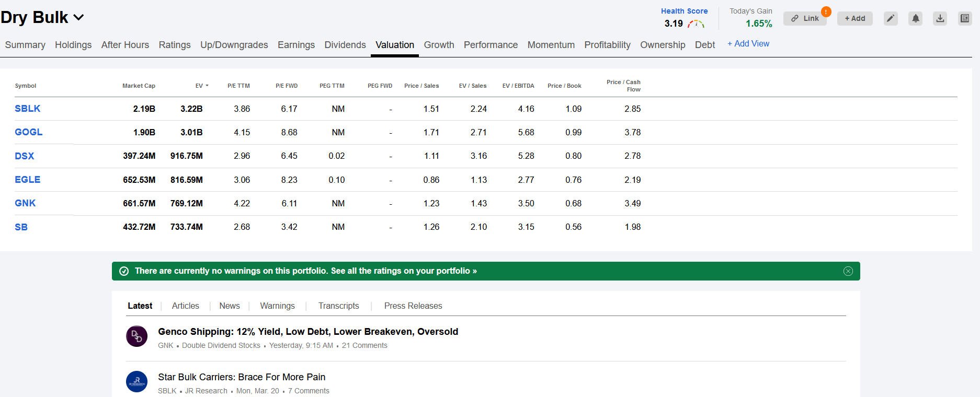Open the 7 Comments link
Image resolution: width=980 pixels, height=397 pixels.
pos(309,391)
